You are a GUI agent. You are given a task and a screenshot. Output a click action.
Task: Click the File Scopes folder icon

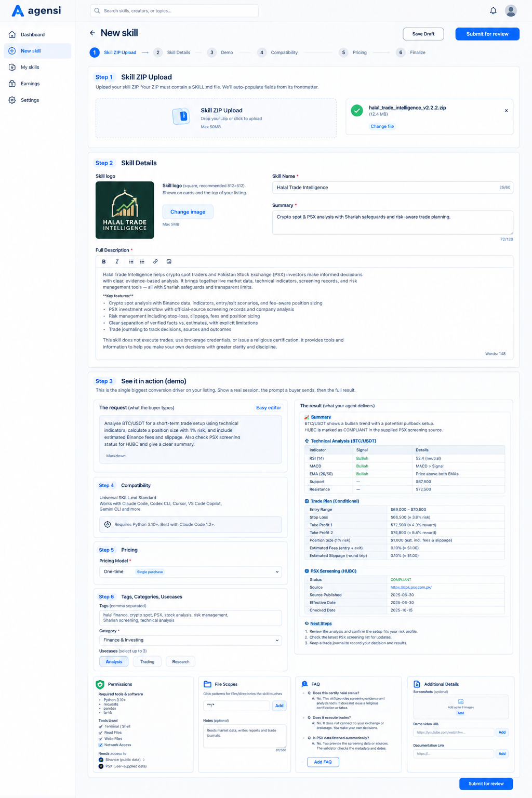click(x=207, y=684)
